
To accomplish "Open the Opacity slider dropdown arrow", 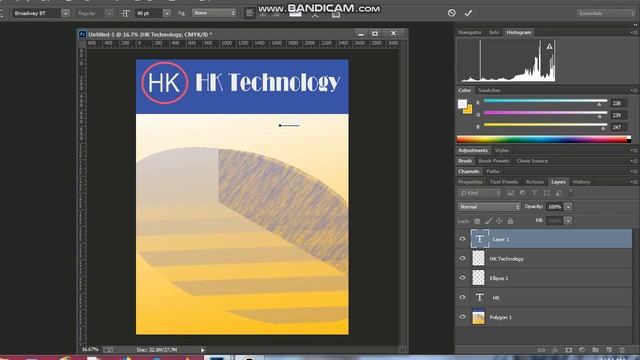I will [x=568, y=207].
